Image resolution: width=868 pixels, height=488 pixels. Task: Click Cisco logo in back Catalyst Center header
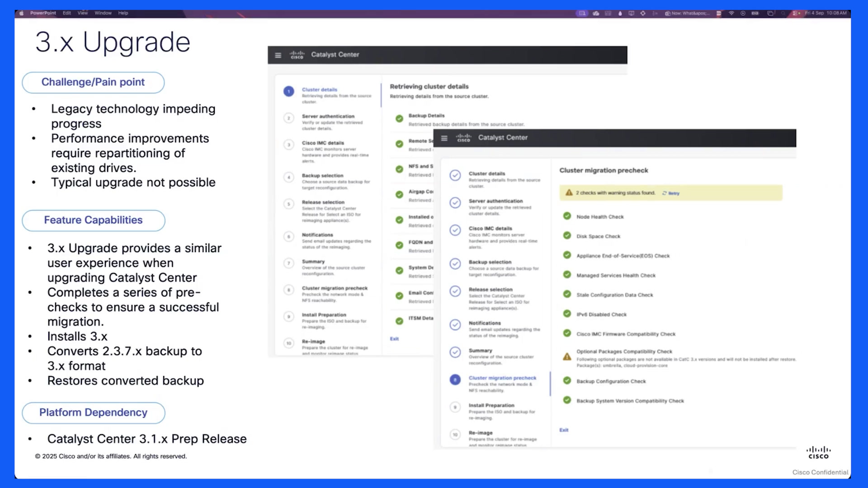tap(297, 55)
